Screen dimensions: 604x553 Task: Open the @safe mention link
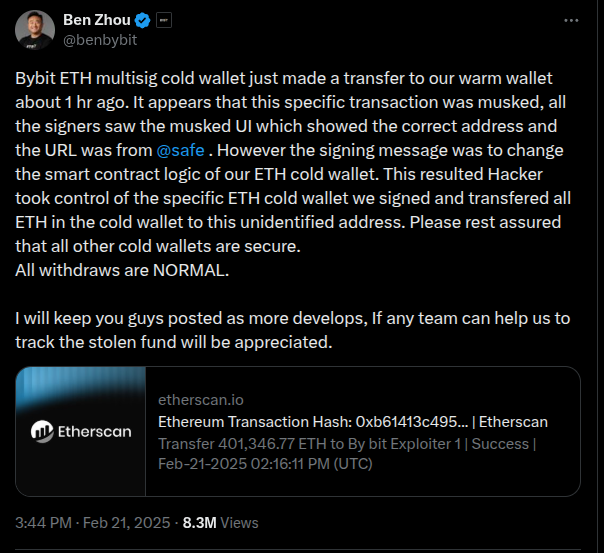(183, 150)
